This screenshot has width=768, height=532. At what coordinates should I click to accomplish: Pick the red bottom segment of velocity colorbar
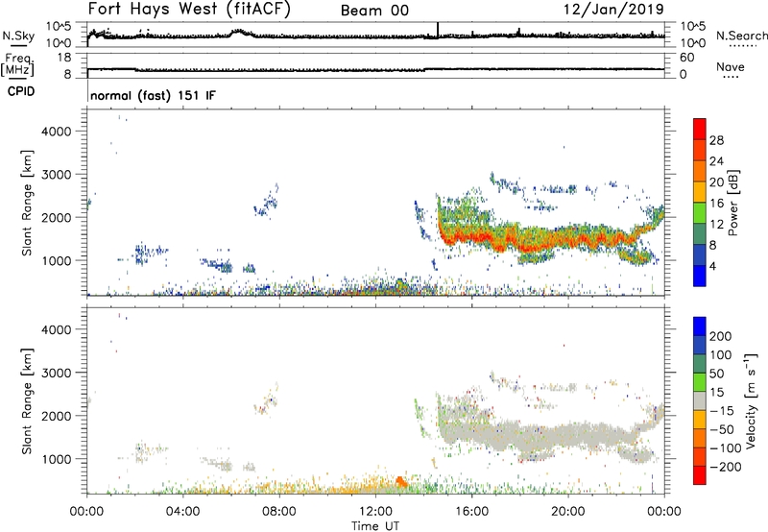pos(700,475)
